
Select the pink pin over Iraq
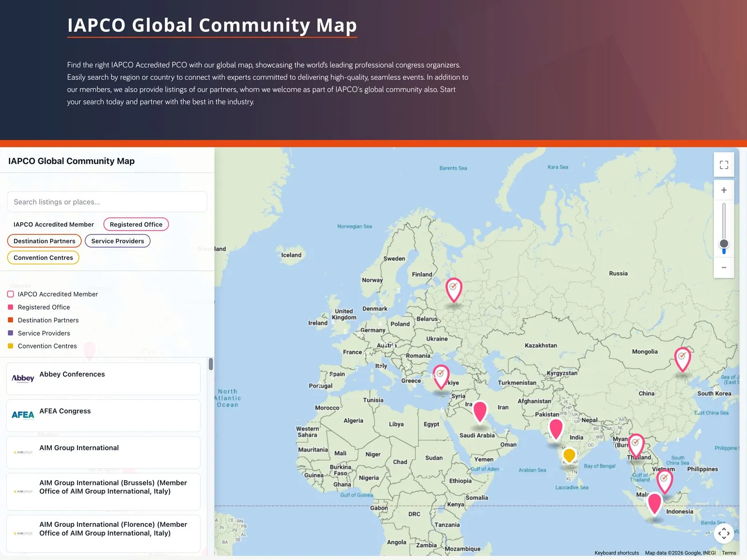[x=480, y=412]
